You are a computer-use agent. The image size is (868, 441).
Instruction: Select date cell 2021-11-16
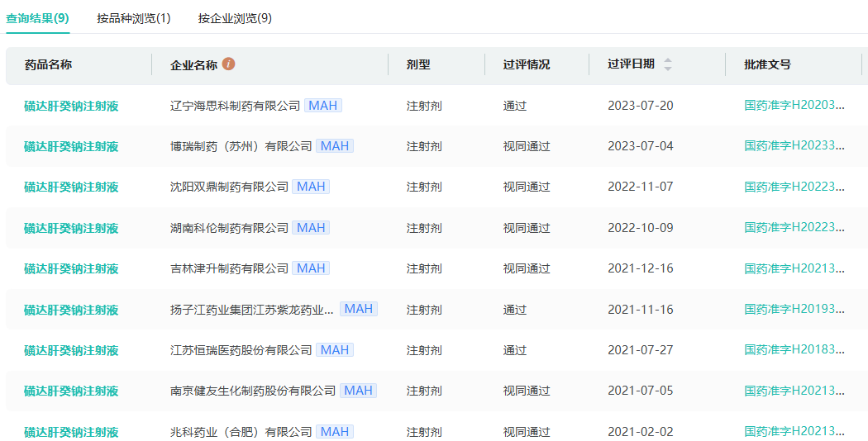[641, 310]
